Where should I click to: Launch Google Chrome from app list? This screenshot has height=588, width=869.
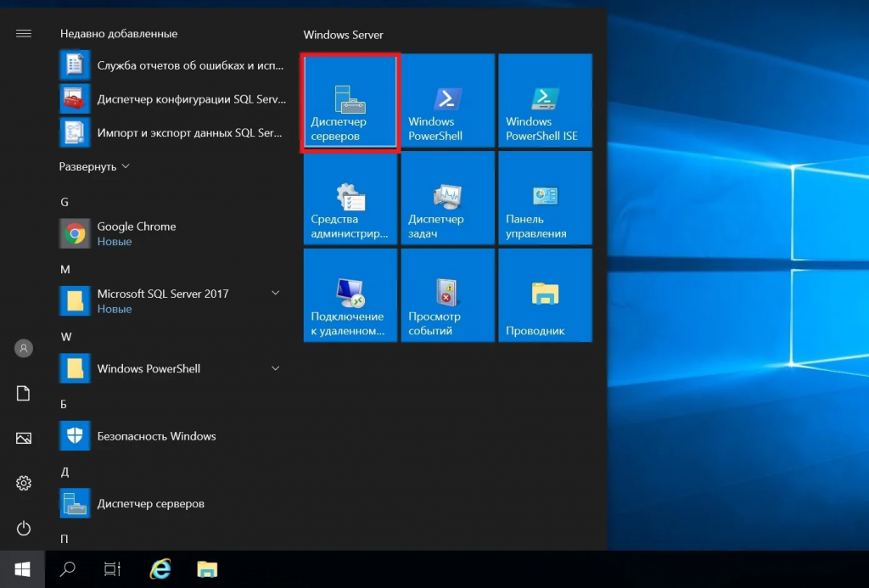pyautogui.click(x=173, y=233)
